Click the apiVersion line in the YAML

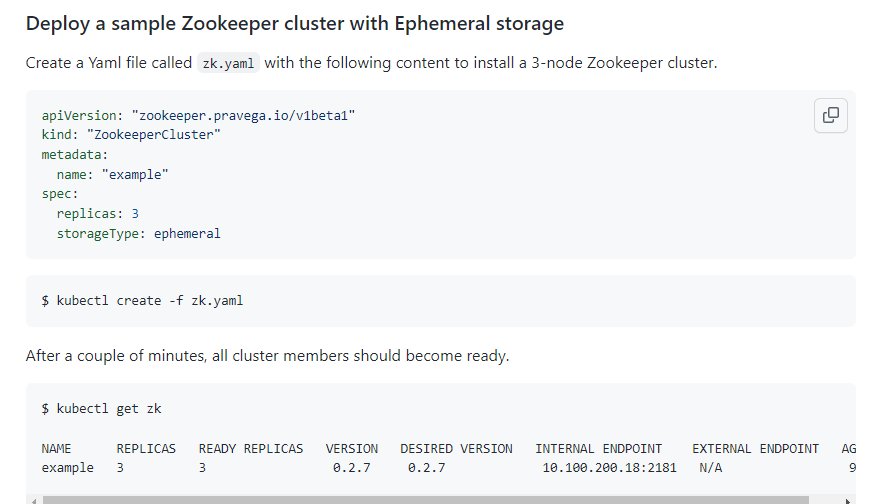point(198,116)
